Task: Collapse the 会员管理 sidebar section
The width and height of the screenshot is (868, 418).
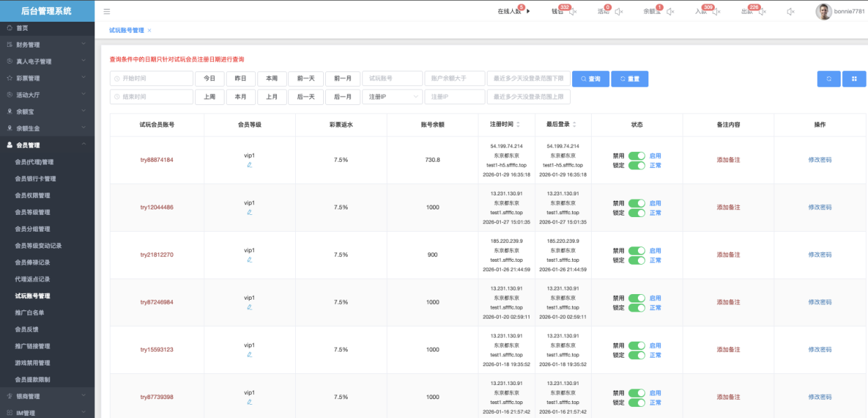Action: click(47, 145)
